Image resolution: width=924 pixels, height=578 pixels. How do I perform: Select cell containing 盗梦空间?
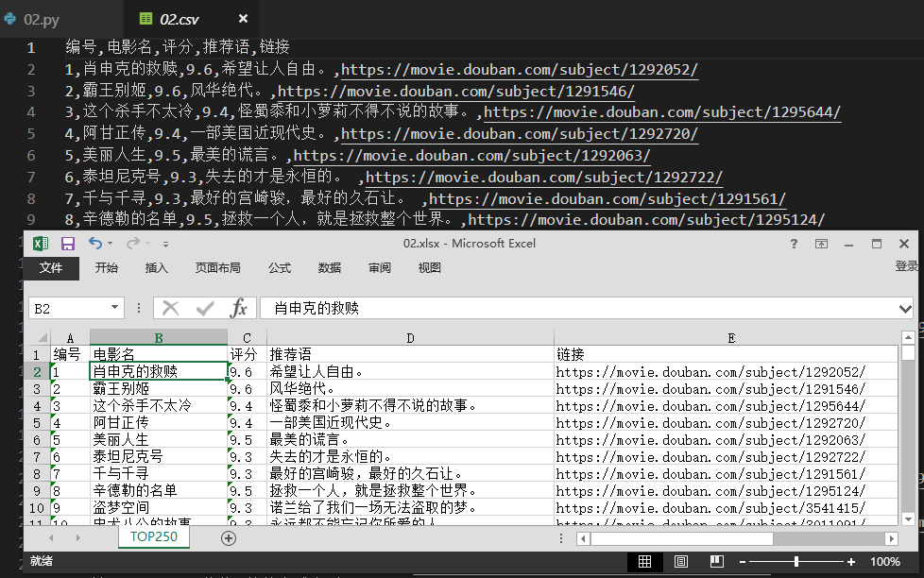(159, 508)
